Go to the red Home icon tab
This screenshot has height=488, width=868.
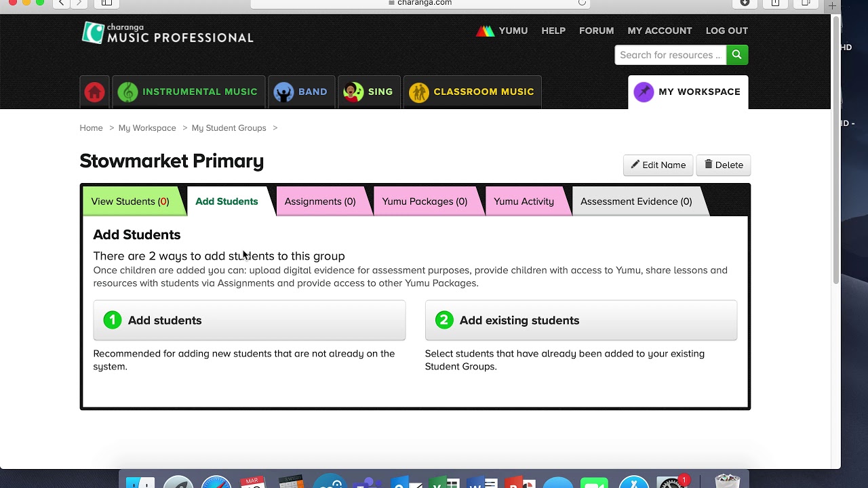(95, 92)
